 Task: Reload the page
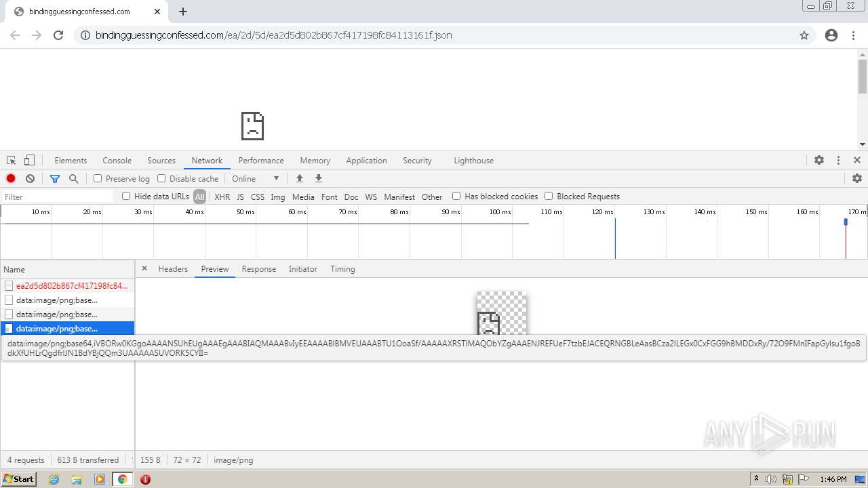[x=58, y=35]
